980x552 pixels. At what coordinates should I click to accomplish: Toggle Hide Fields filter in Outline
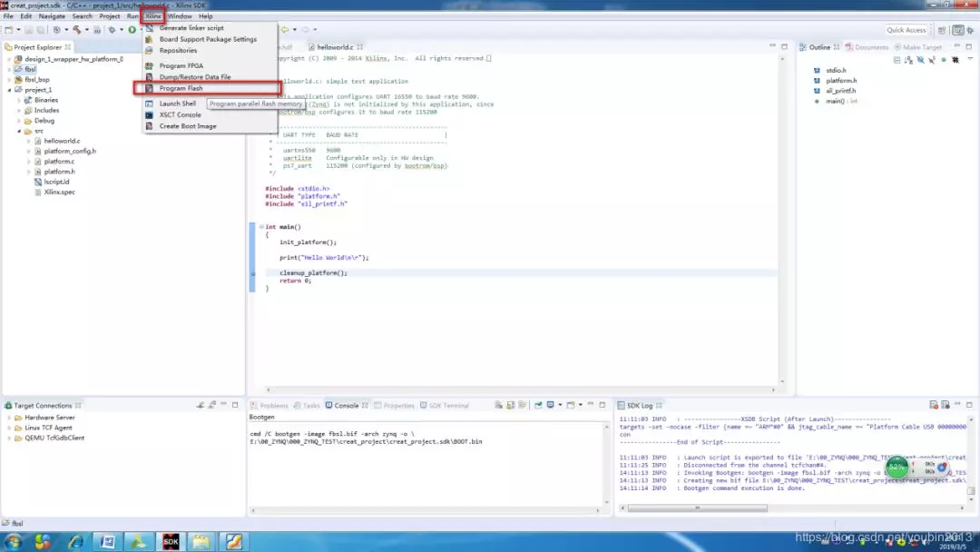920,60
